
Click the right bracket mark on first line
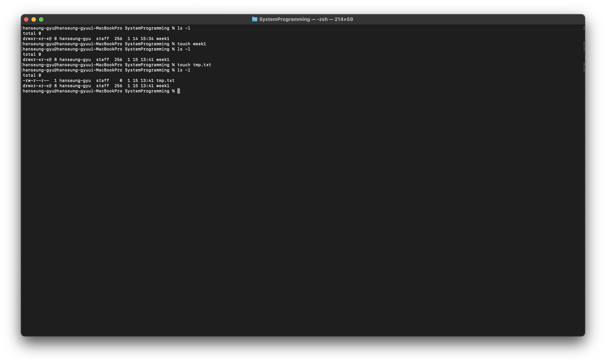584,28
